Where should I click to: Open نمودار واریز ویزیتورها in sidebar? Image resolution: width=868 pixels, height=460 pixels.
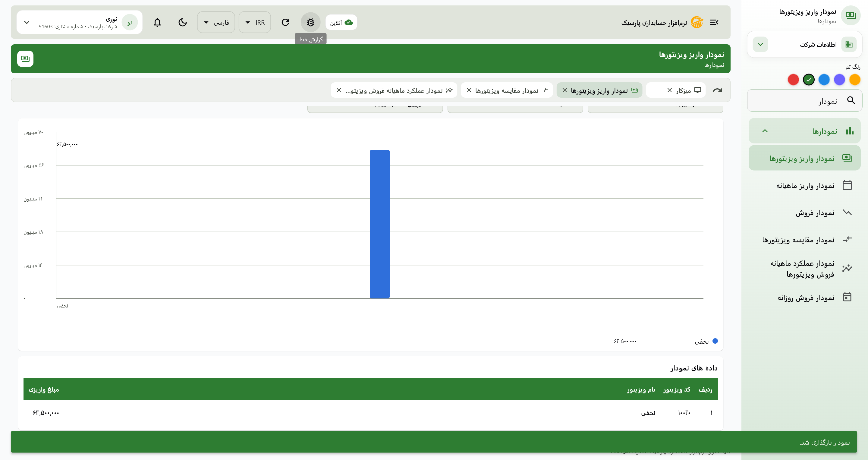[x=804, y=158]
